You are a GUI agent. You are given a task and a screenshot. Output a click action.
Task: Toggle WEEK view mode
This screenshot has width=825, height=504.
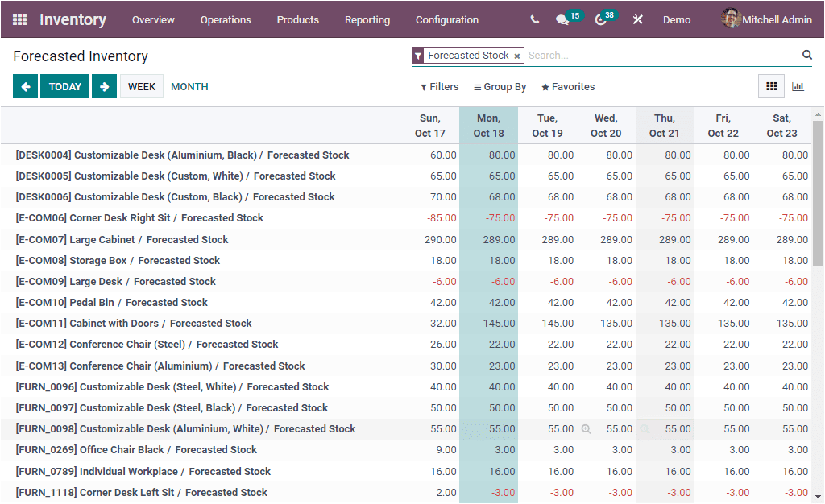tap(141, 86)
